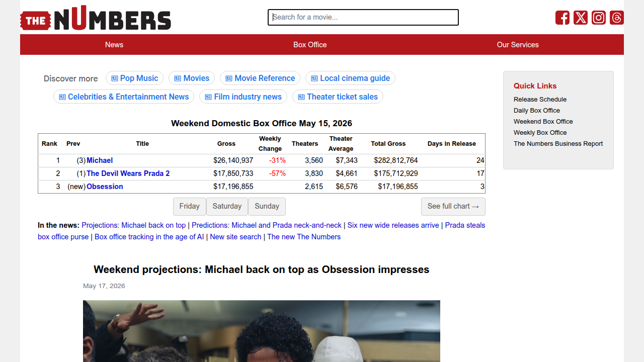Image resolution: width=644 pixels, height=362 pixels.
Task: Click the May 17, 2026 article date
Action: [104, 286]
